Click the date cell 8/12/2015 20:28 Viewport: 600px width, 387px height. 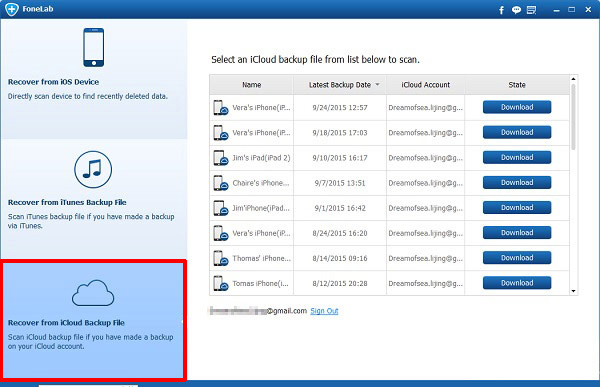(x=340, y=283)
